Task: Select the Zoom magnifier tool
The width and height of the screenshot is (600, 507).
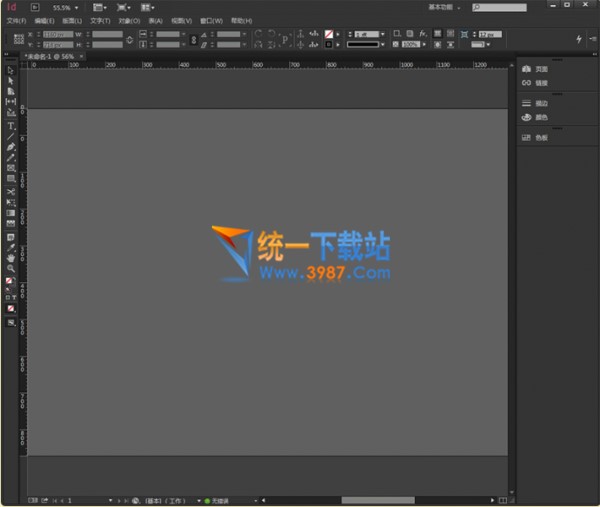Action: coord(11,269)
